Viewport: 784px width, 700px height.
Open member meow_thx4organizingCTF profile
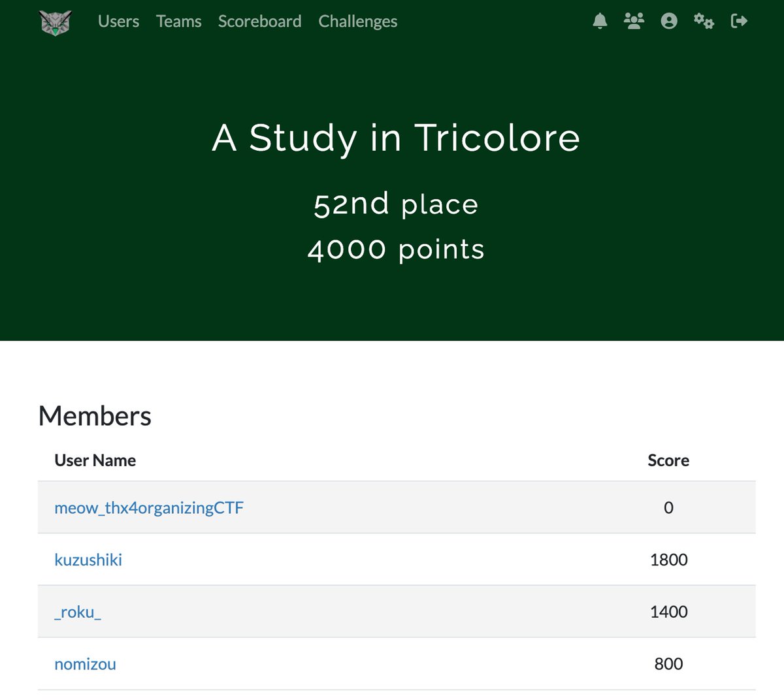point(149,508)
